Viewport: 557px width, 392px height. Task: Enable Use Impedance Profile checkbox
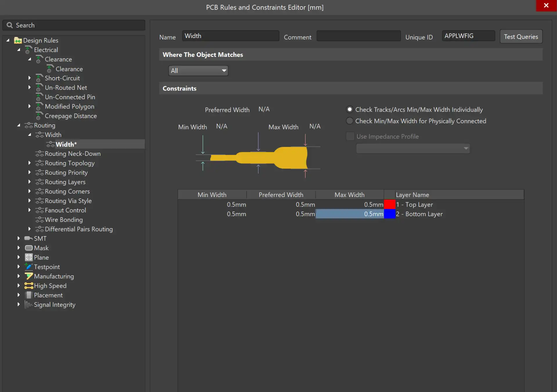[350, 136]
